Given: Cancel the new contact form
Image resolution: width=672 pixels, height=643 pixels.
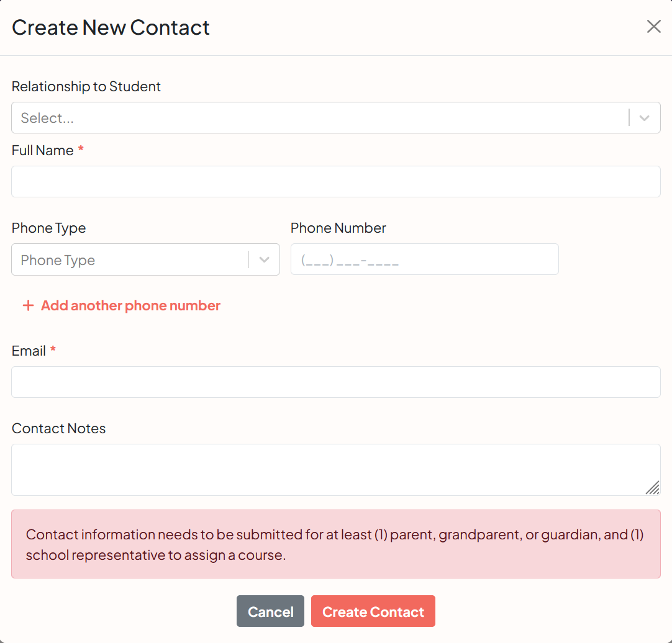Looking at the screenshot, I should (270, 611).
